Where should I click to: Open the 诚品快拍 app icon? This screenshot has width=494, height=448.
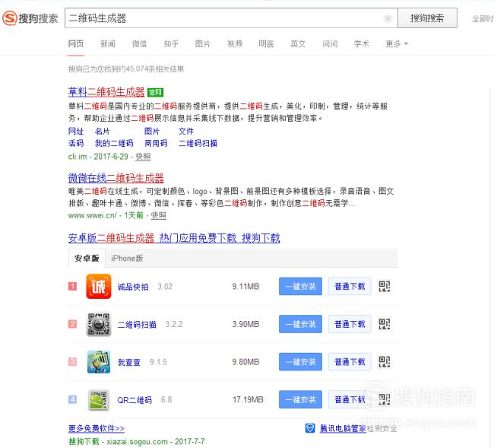99,286
